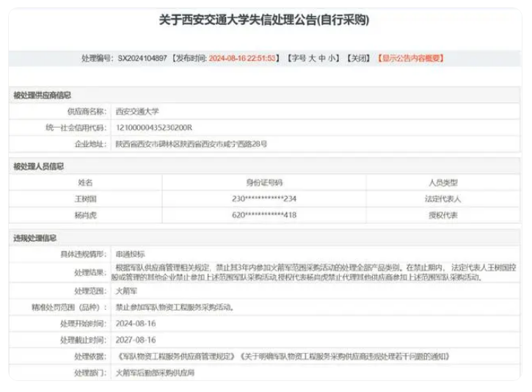Click the processing number SX2024104897
532x392 pixels.
coord(142,57)
